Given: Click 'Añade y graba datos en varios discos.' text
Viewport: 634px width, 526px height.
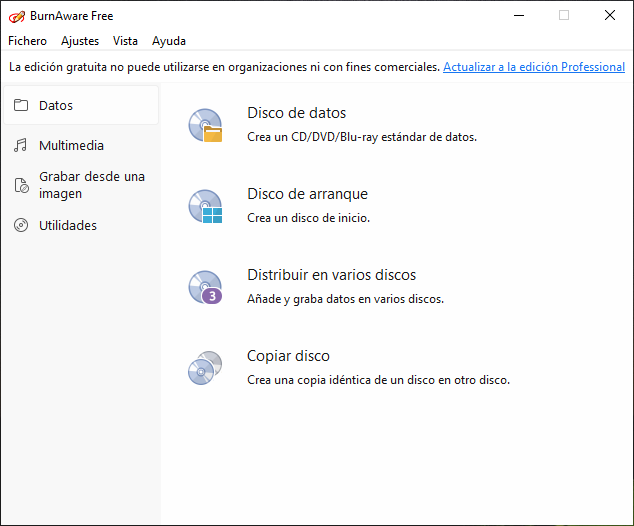Looking at the screenshot, I should click(x=345, y=299).
